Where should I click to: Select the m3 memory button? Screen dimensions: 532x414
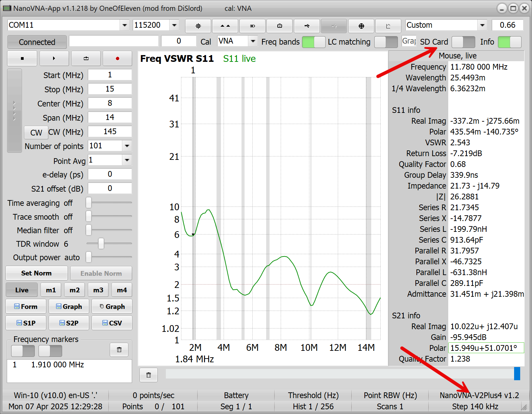pyautogui.click(x=98, y=290)
